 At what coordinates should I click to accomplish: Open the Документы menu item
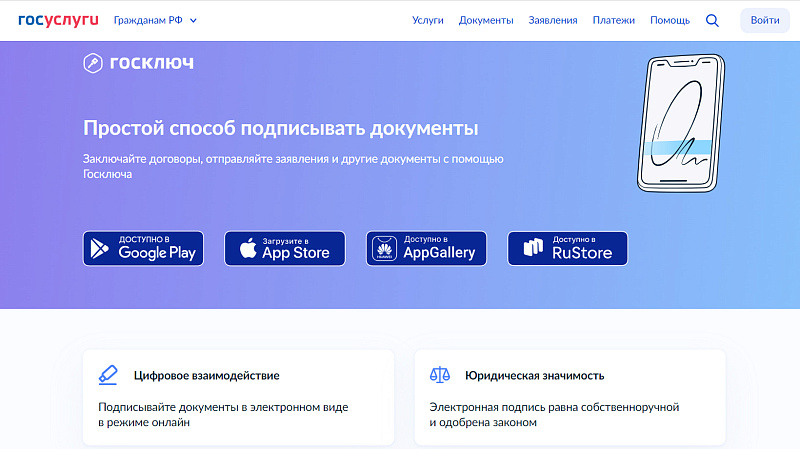(486, 20)
